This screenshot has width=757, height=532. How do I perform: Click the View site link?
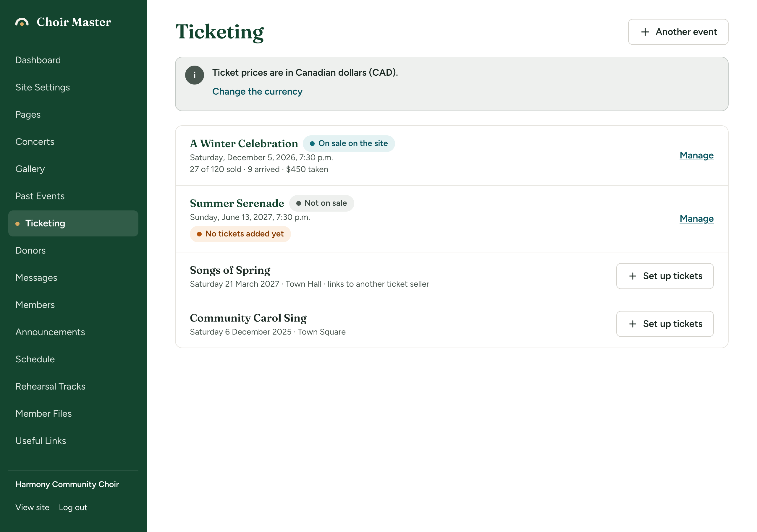(x=32, y=507)
